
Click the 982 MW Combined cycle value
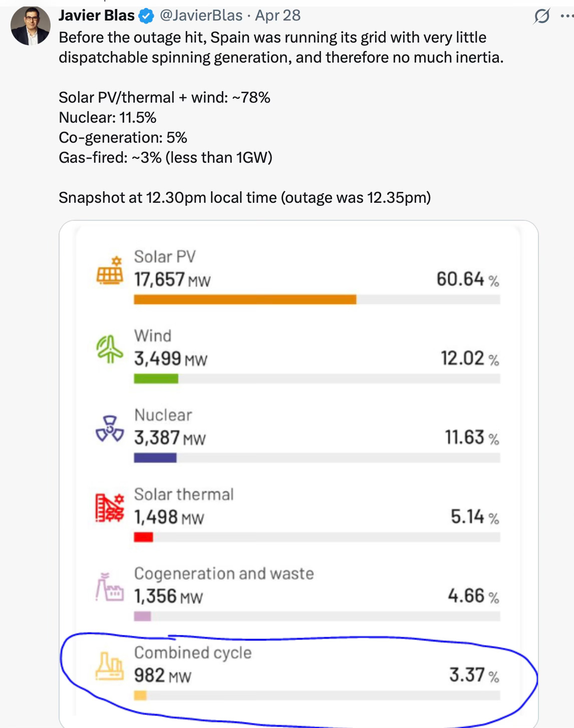162,676
